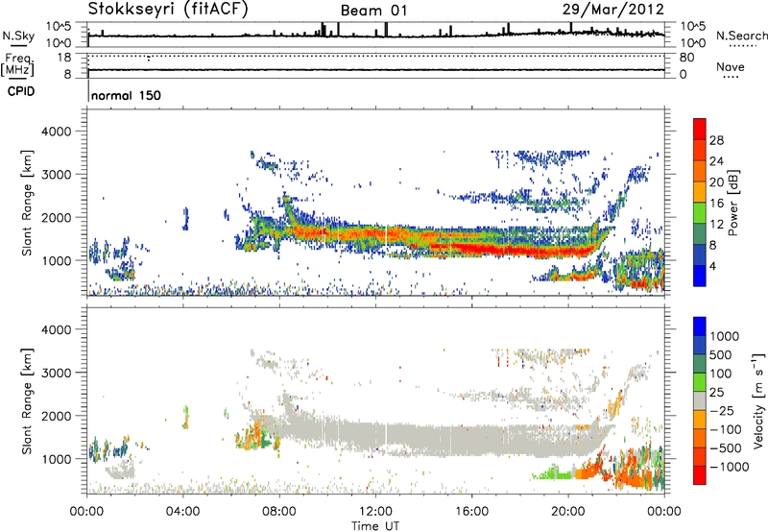Click 'Slant Range [km]' label of power panel

27,203
